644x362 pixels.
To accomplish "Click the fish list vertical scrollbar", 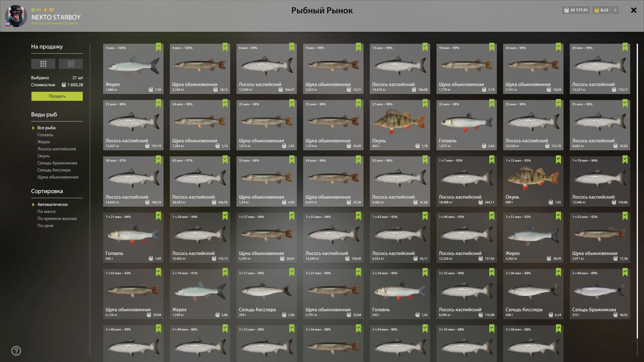I will tap(637, 191).
